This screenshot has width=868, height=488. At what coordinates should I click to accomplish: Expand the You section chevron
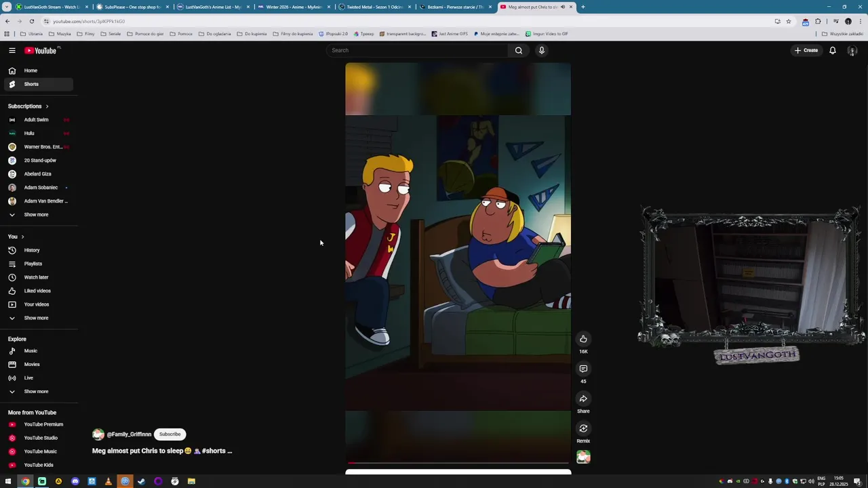[x=22, y=237]
